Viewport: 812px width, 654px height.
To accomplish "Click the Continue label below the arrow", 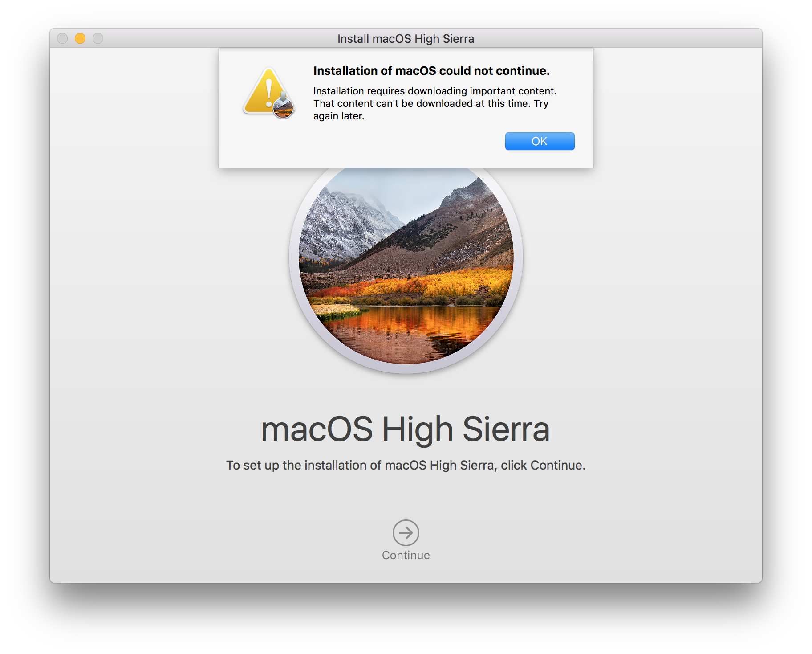I will click(406, 555).
